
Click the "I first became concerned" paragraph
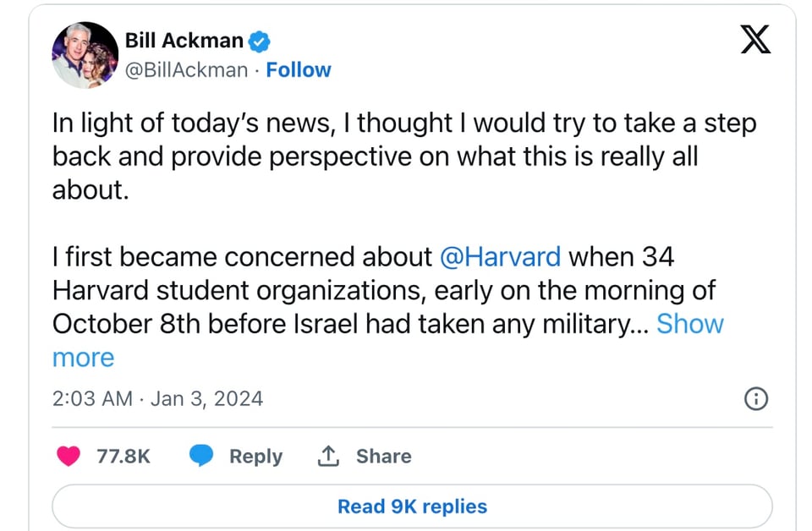372,290
